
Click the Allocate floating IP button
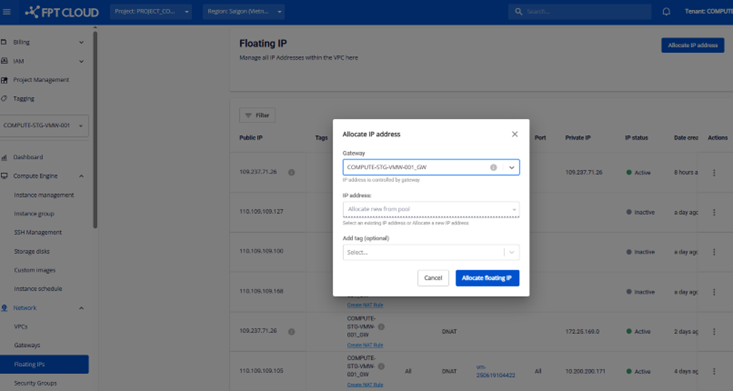[x=487, y=278]
